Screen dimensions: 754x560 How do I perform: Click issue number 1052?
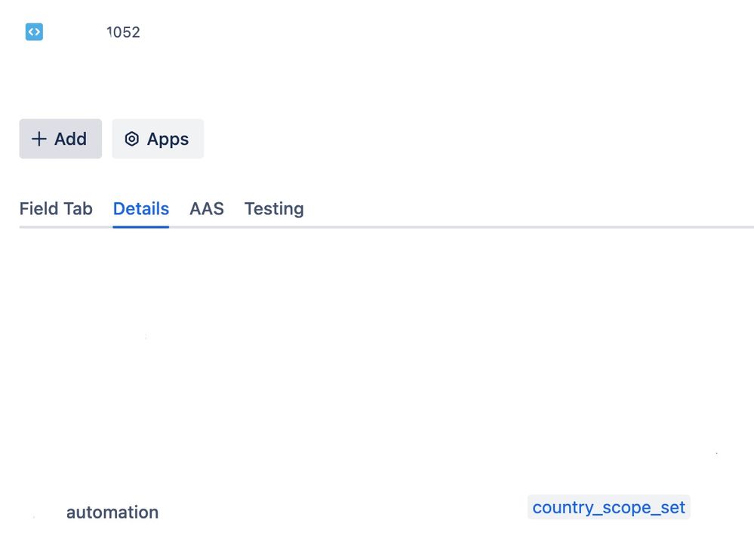(x=124, y=32)
